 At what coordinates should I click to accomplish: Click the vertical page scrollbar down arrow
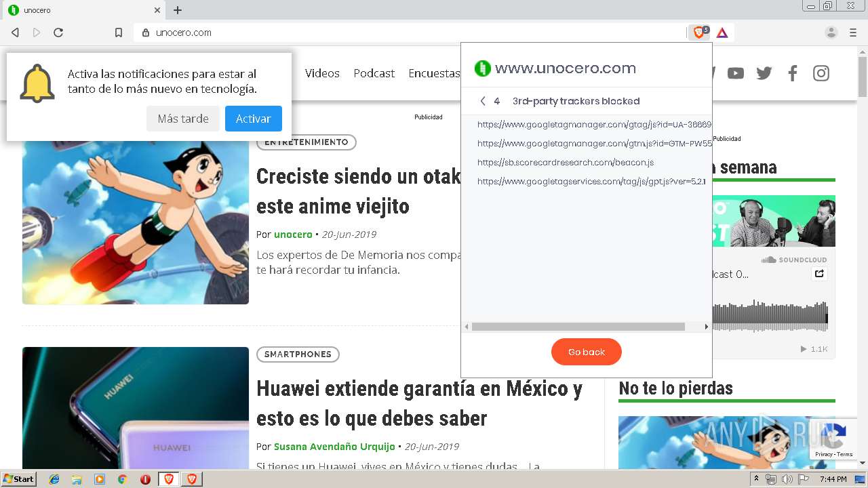tap(863, 463)
